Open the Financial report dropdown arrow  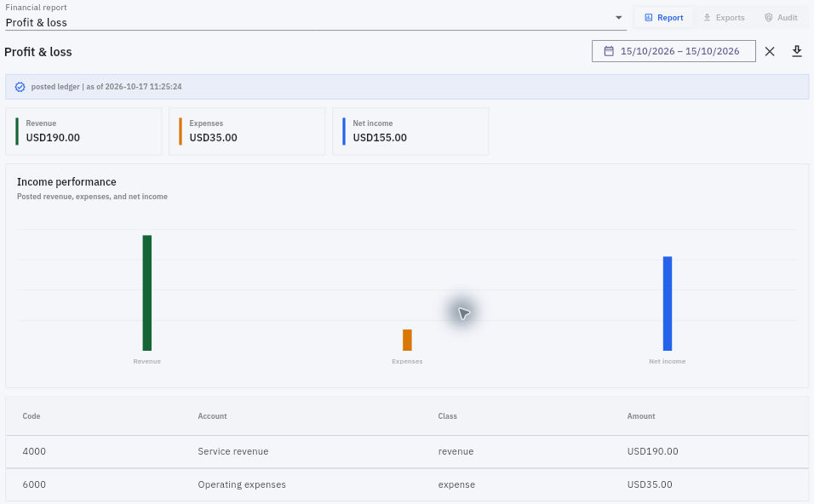click(x=618, y=18)
